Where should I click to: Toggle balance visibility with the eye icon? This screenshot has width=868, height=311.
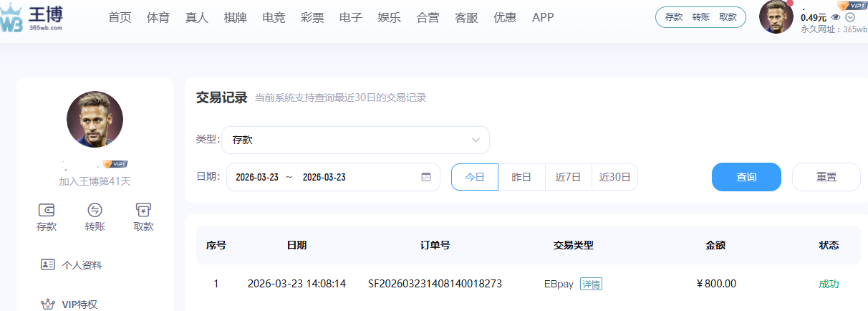[x=835, y=17]
